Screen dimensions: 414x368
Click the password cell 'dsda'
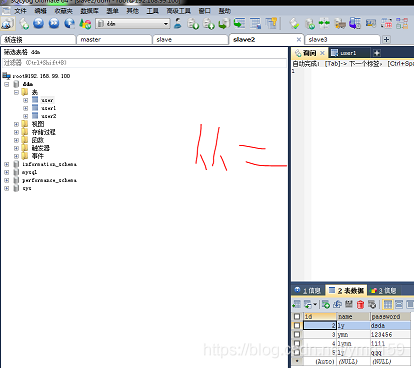[x=390, y=325]
